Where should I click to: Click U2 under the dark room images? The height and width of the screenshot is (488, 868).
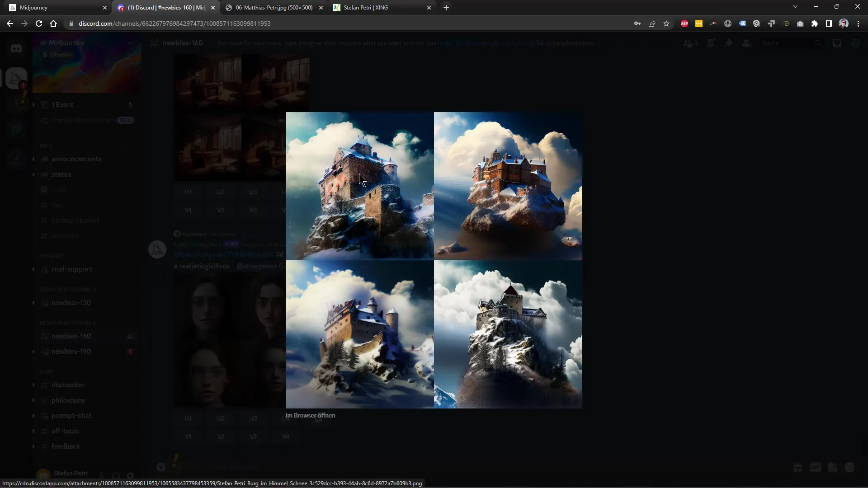(x=221, y=192)
